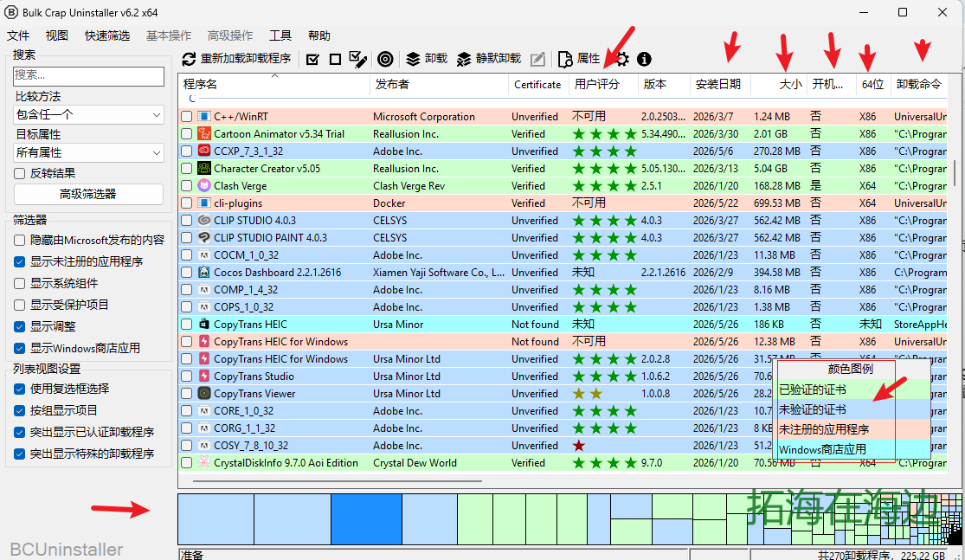Click inside the 搜索 search field
Image resolution: width=965 pixels, height=560 pixels.
click(88, 75)
